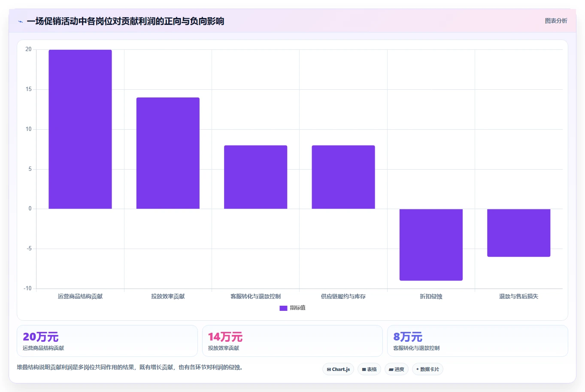Click the 客服转化与退款控制 caption under 8万元
Image resolution: width=585 pixels, height=392 pixels.
[x=416, y=348]
